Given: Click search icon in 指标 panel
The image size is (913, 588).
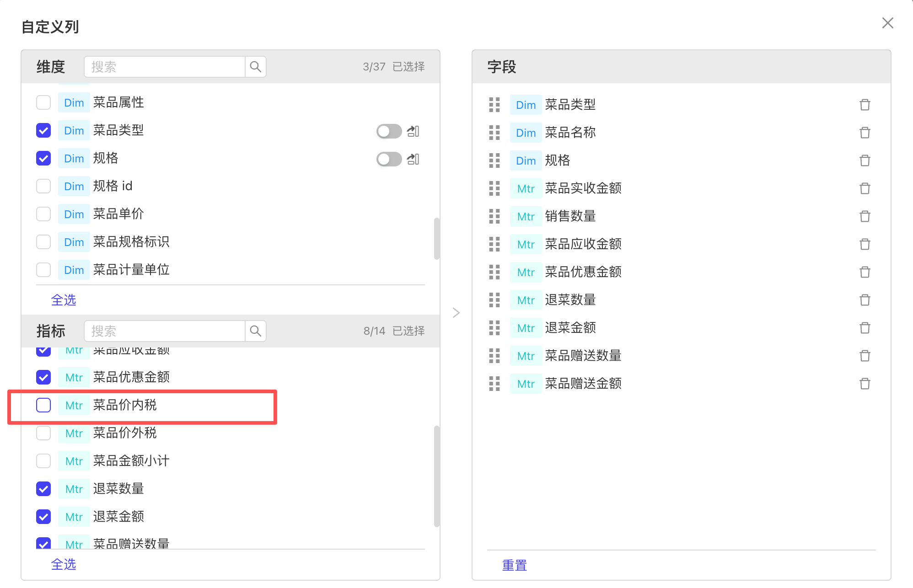Looking at the screenshot, I should pos(256,331).
